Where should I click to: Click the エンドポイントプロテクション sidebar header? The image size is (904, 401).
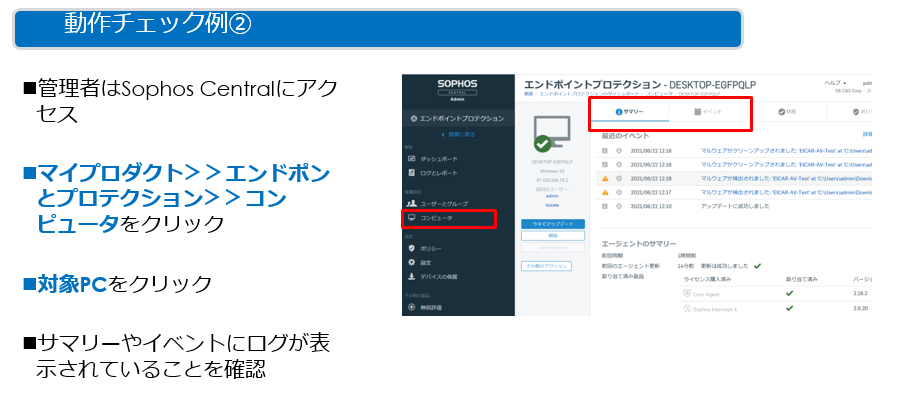tap(458, 119)
